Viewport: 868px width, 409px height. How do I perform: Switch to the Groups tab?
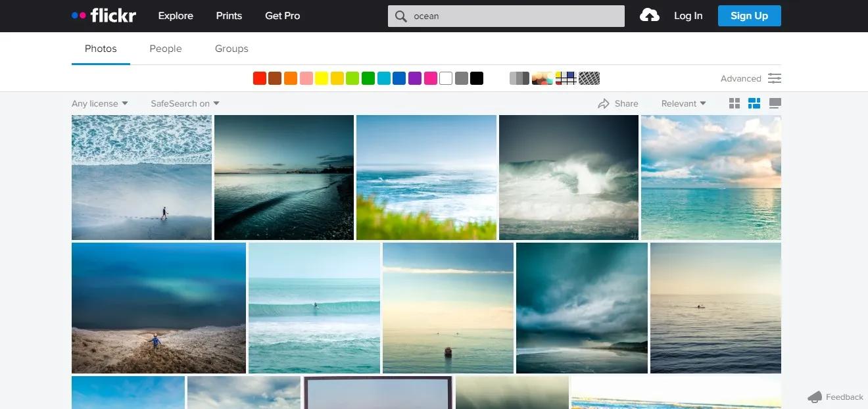pyautogui.click(x=231, y=49)
